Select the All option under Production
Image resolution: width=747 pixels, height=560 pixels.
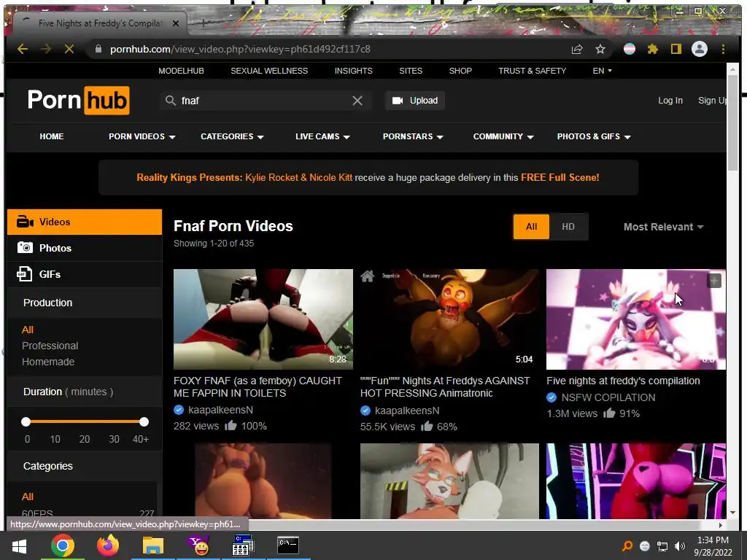(x=28, y=330)
